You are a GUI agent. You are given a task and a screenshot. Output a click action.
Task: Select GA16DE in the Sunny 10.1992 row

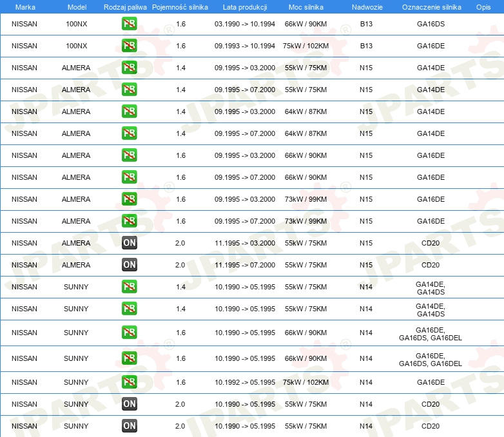[x=431, y=382]
